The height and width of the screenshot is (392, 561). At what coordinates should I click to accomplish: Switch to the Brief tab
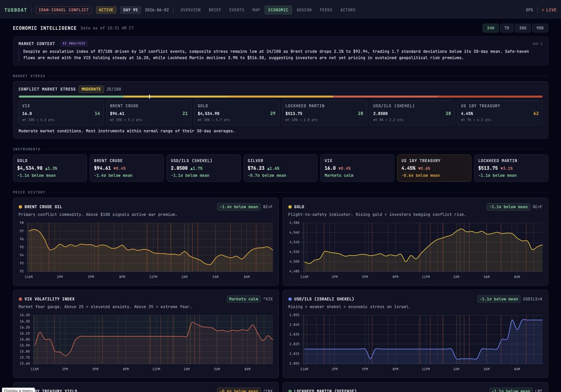point(215,10)
